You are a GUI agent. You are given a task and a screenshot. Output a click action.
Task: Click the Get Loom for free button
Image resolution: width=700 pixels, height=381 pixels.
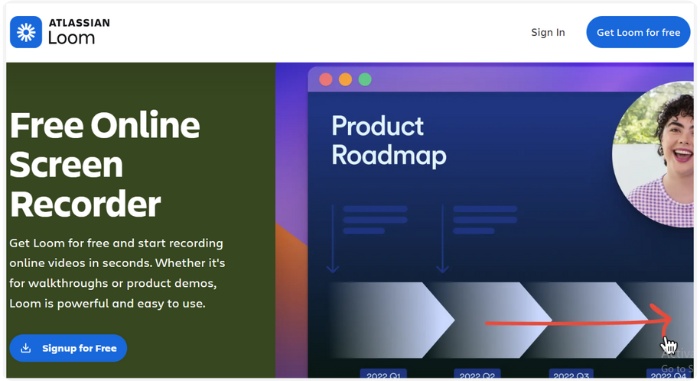(638, 32)
